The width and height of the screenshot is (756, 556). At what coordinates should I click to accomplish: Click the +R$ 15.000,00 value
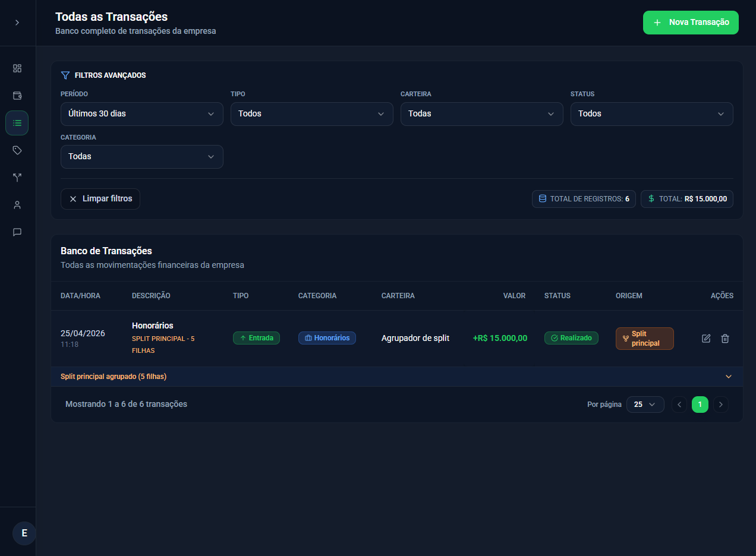[x=500, y=338]
